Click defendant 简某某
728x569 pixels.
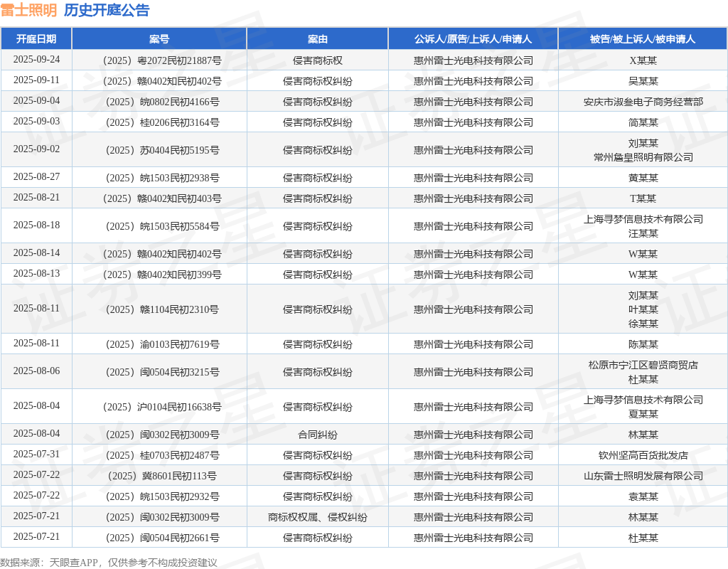(x=643, y=122)
